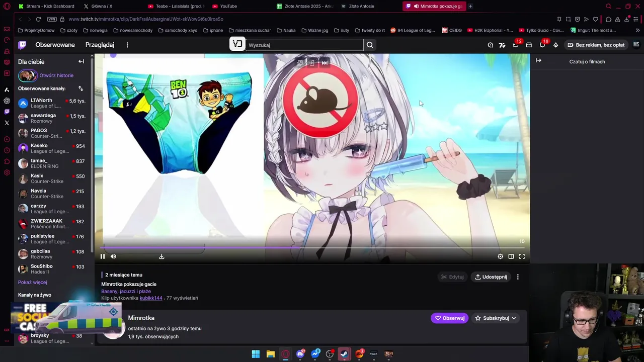
Task: Click Otwórz historie link
Action: click(x=56, y=75)
